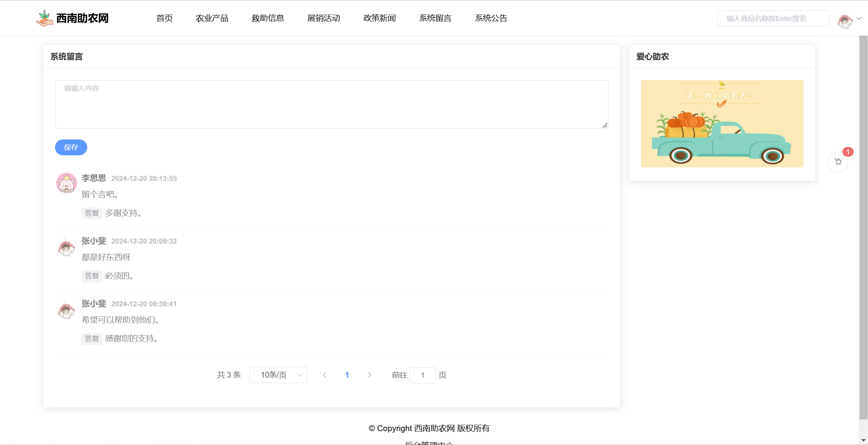This screenshot has width=868, height=445.
Task: Go to the previous page arrow
Action: (325, 375)
